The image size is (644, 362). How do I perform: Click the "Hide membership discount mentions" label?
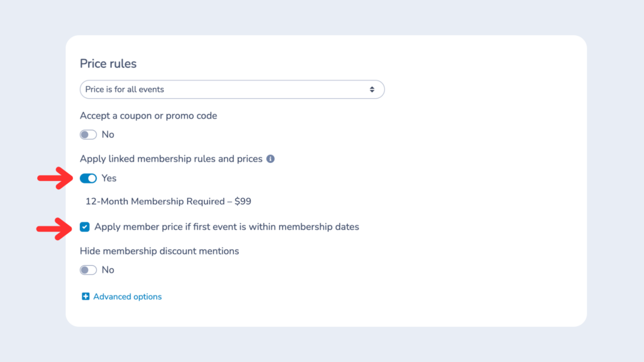coord(159,251)
